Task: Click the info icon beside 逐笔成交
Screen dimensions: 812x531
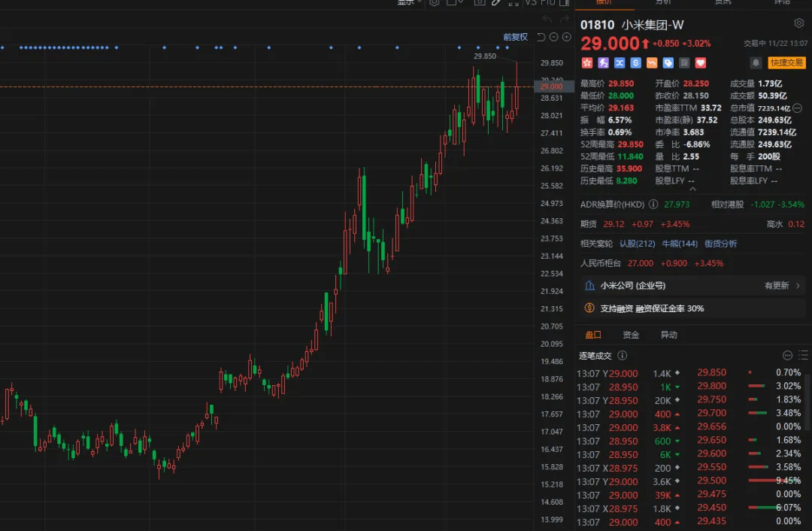Action: click(623, 356)
